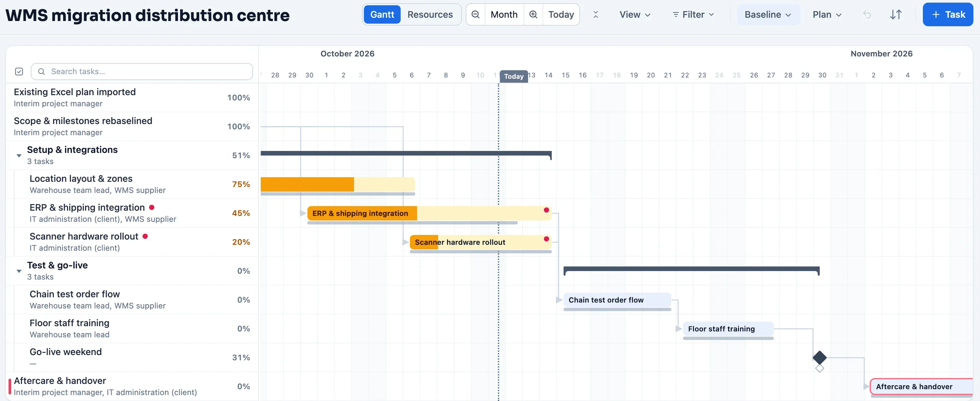Click the Floor staff training bar

pos(728,328)
